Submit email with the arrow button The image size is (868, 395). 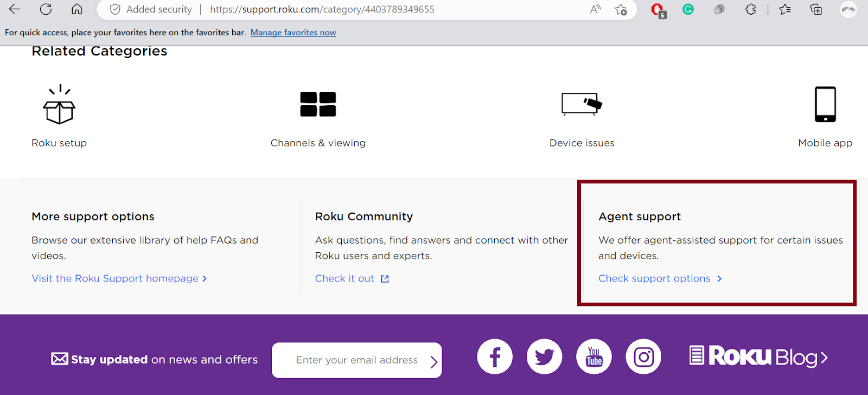tap(433, 362)
